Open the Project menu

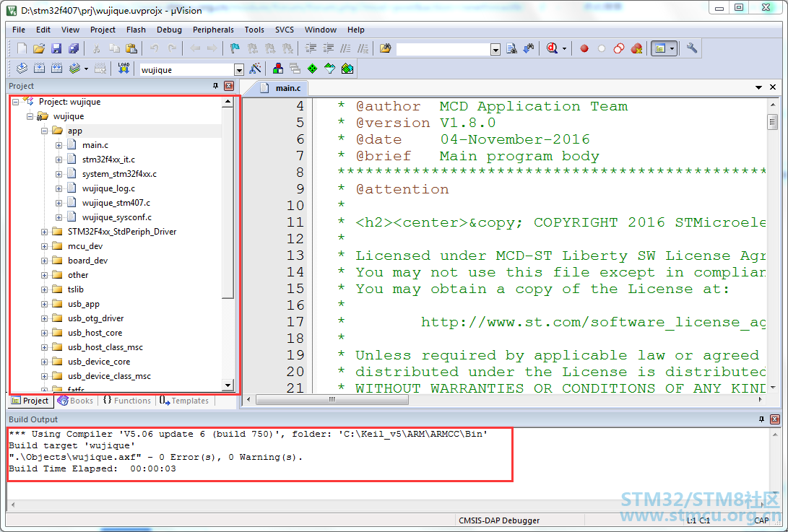[103, 30]
